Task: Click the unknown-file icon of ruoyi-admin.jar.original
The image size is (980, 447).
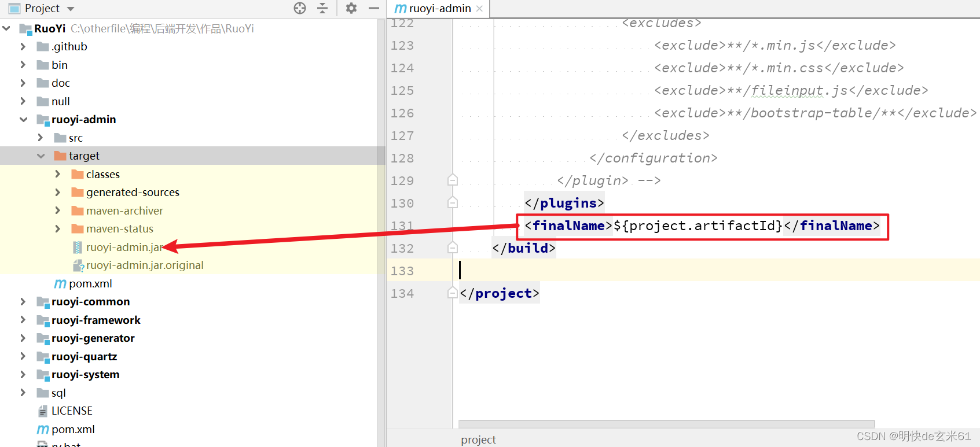Action: 79,265
